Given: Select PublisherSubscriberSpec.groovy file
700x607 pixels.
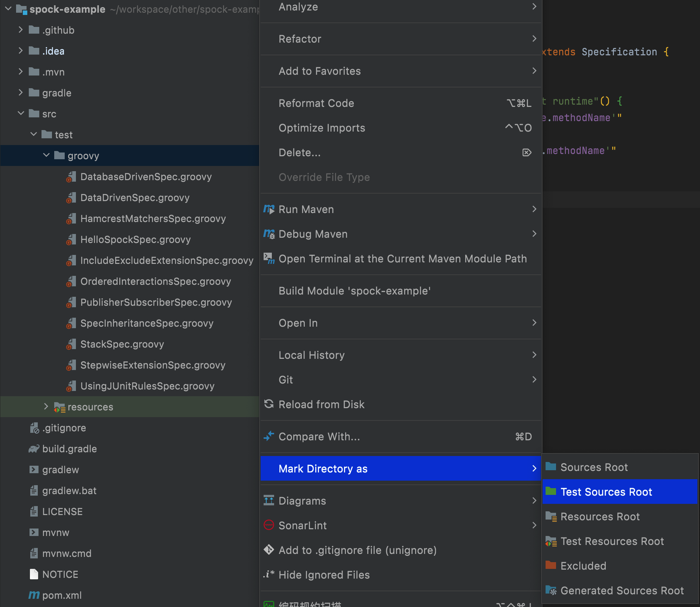Looking at the screenshot, I should pos(156,302).
